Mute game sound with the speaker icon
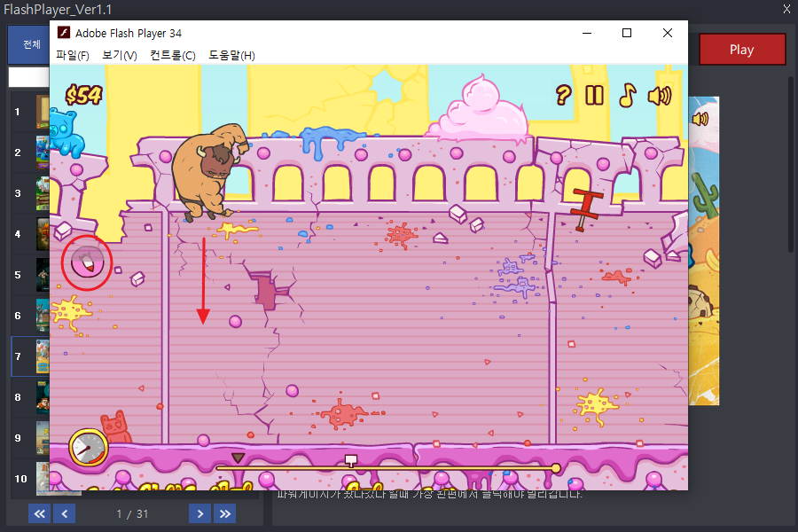The image size is (798, 532). (x=660, y=96)
